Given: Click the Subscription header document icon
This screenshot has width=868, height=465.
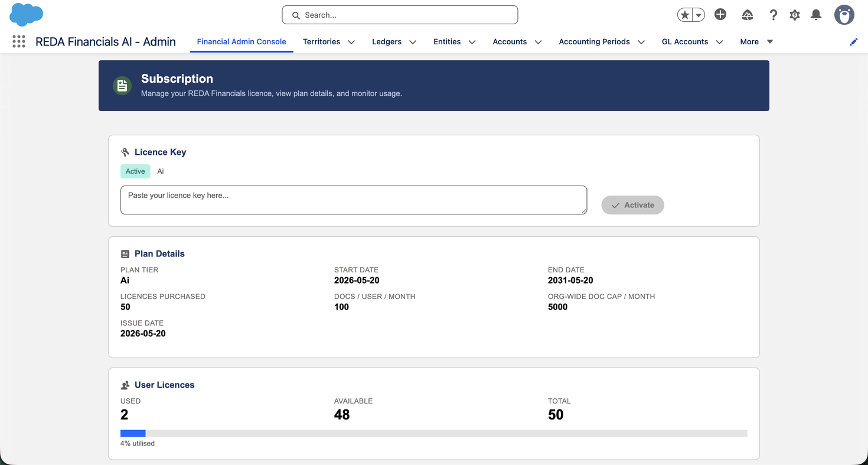Looking at the screenshot, I should 122,86.
